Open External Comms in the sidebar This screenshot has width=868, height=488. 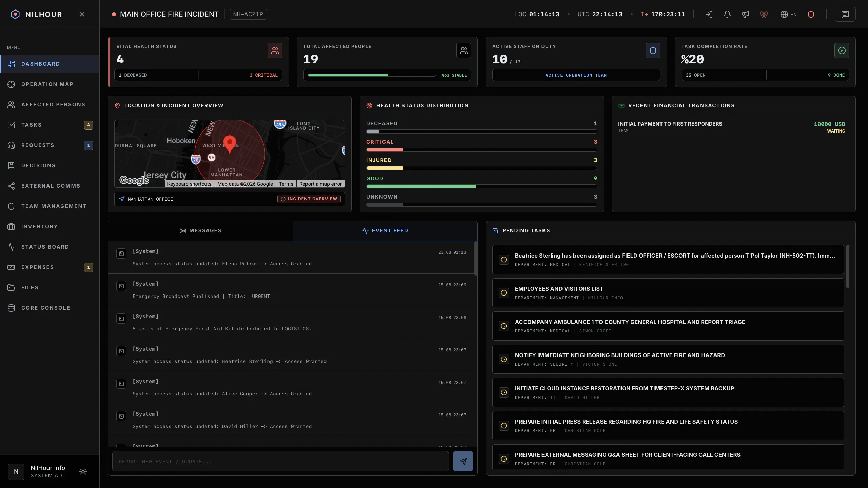50,186
